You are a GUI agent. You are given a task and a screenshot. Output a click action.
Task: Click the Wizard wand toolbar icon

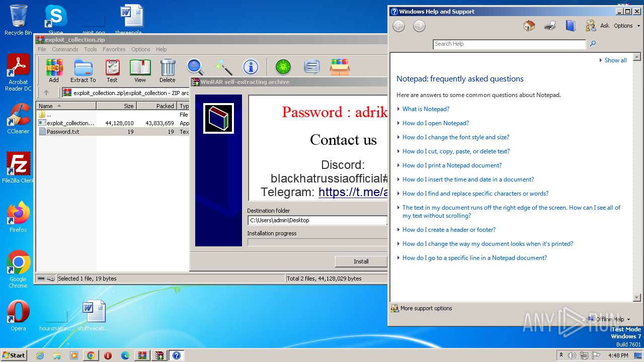click(223, 67)
